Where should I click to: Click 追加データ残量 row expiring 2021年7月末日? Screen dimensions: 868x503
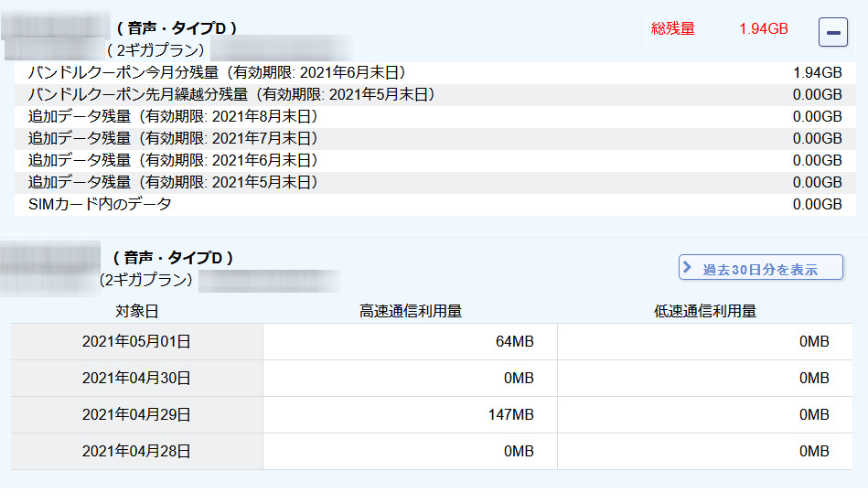(172, 138)
